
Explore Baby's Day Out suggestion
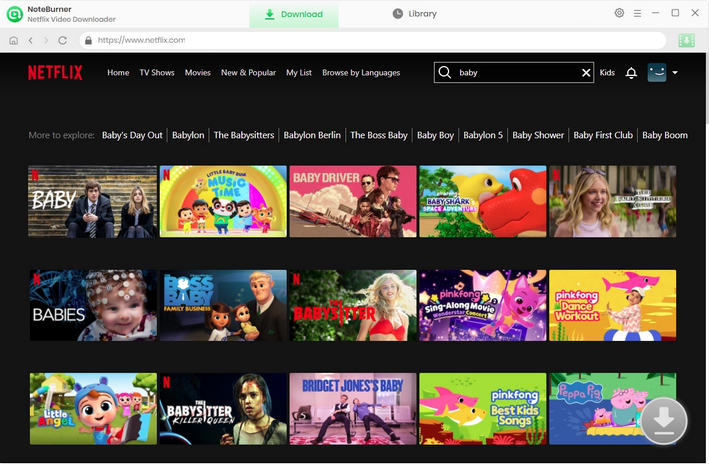coord(132,135)
